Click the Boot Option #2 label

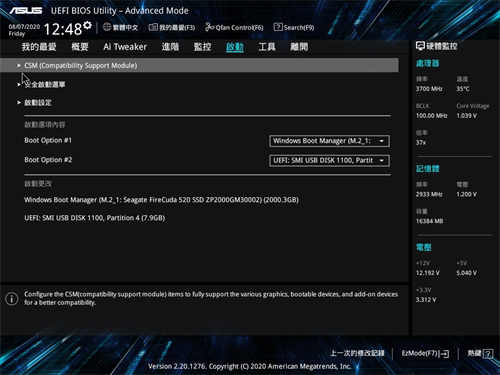48,160
